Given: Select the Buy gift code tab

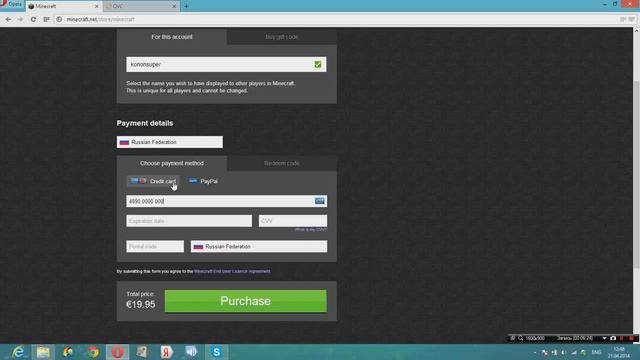Looking at the screenshot, I should tap(282, 37).
